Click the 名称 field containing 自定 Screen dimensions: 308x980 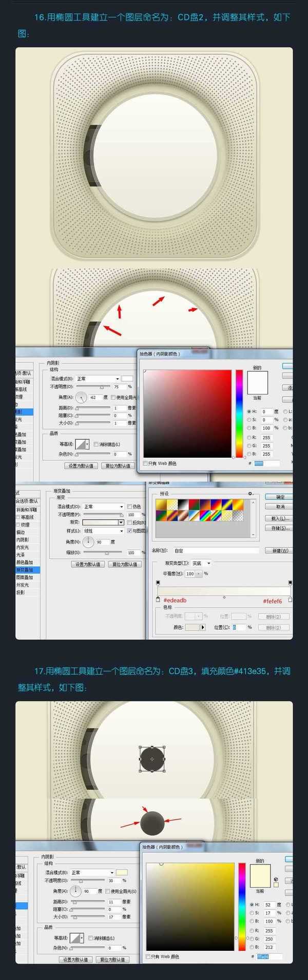216,551
